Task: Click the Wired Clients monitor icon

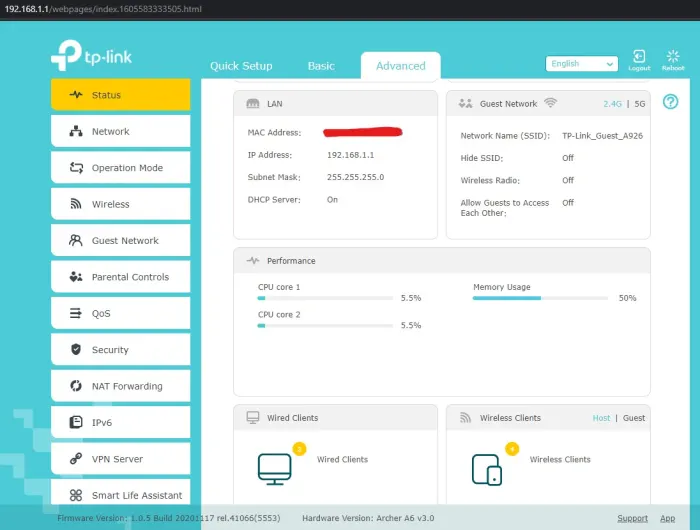Action: 274,467
